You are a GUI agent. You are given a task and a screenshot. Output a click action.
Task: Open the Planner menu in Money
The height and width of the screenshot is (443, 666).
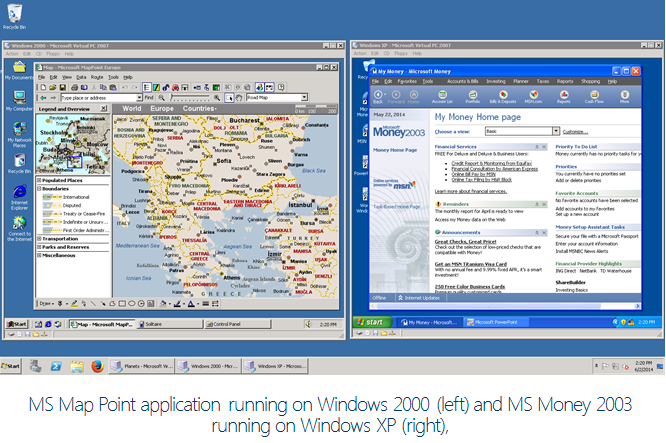pos(521,81)
